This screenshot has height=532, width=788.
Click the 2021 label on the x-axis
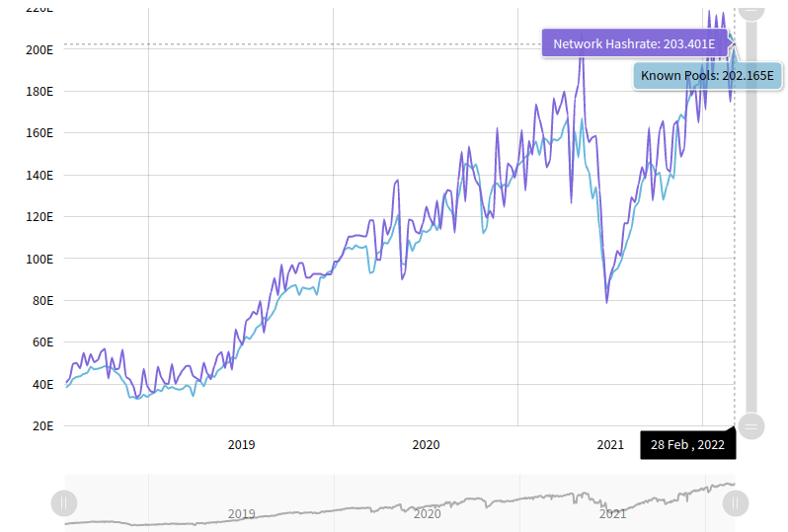(x=611, y=445)
